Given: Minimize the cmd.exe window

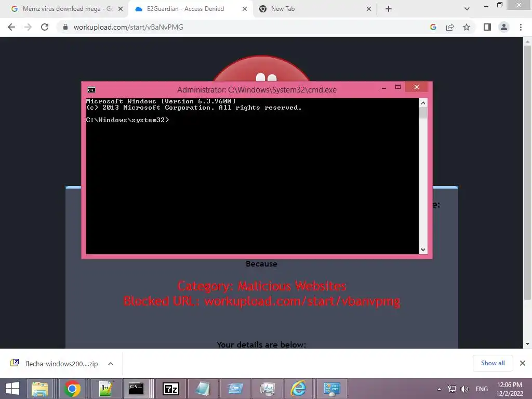Looking at the screenshot, I should [384, 87].
